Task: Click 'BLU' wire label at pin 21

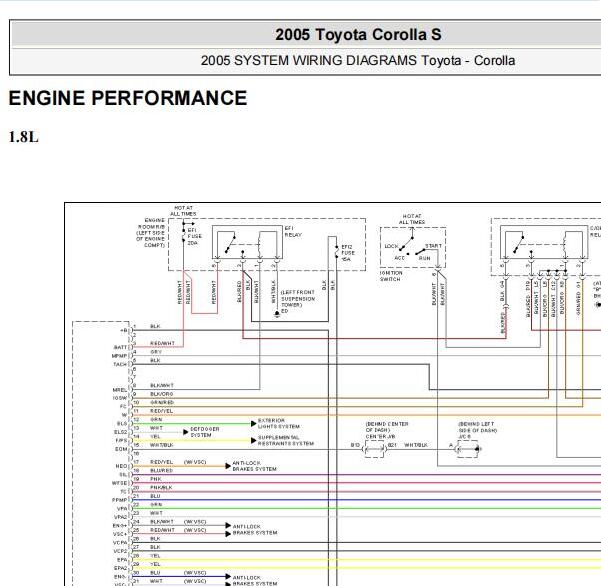Action: [155, 496]
